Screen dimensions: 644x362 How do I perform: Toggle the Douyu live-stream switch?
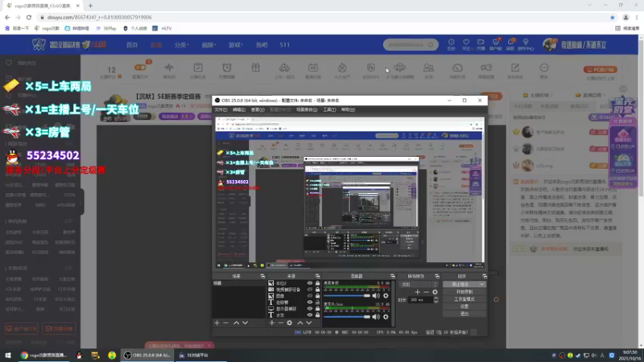[140, 68]
